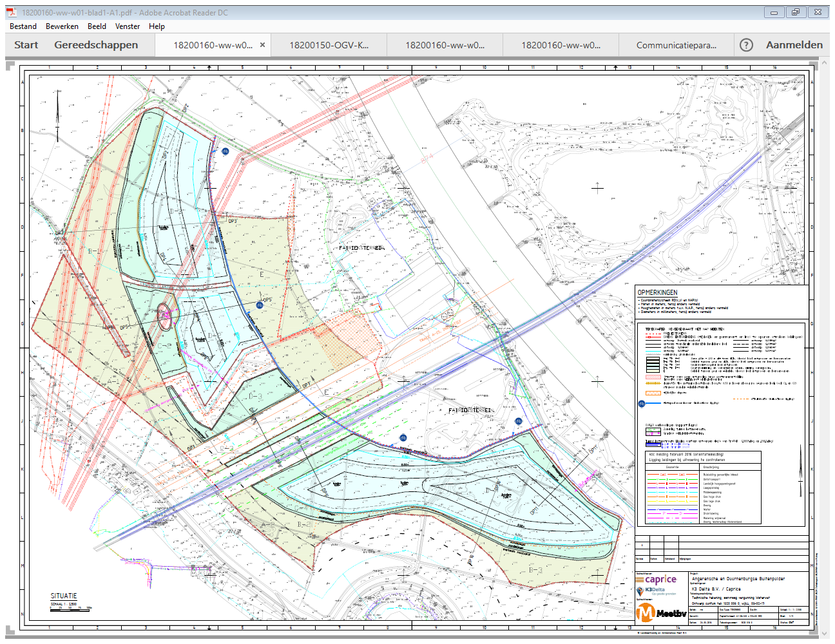
Task: Click the help question mark icon
Action: coord(746,45)
